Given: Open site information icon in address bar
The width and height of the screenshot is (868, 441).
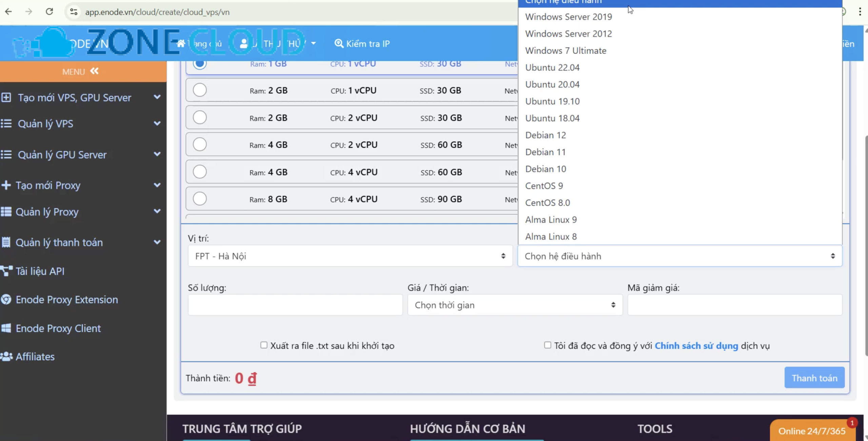Looking at the screenshot, I should (x=74, y=12).
